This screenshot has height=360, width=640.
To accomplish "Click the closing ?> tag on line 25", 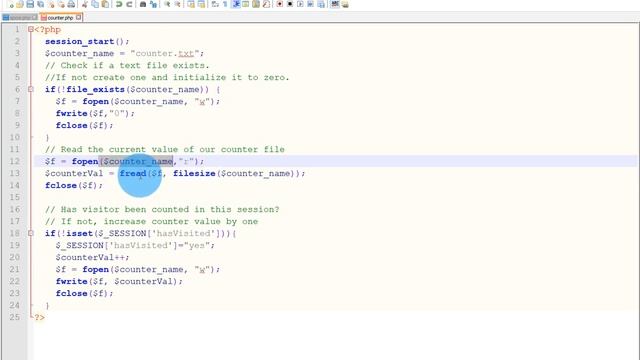I will [x=39, y=318].
